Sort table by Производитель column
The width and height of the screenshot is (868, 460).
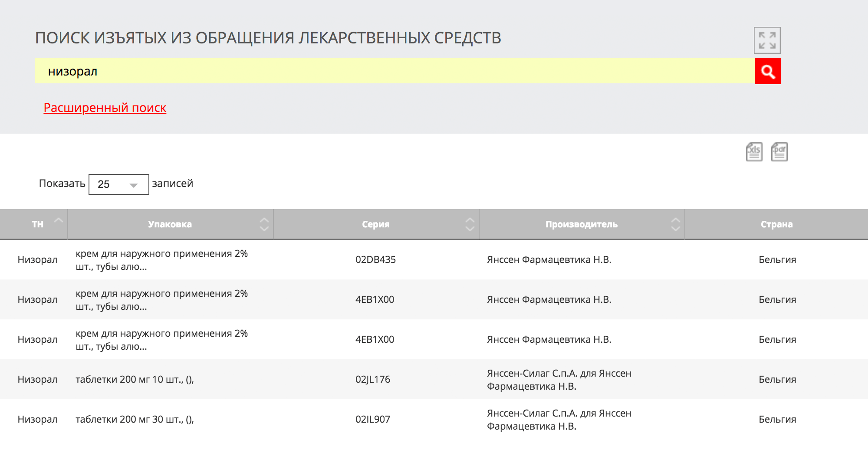pos(582,224)
